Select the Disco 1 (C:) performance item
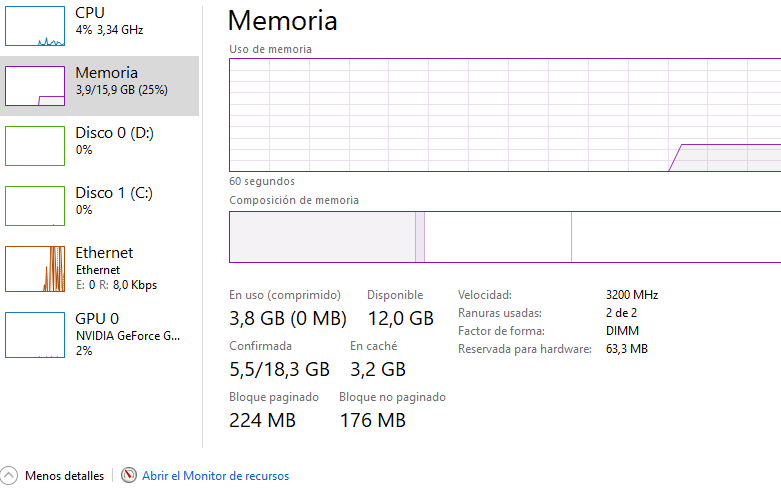The width and height of the screenshot is (781, 492). (100, 206)
